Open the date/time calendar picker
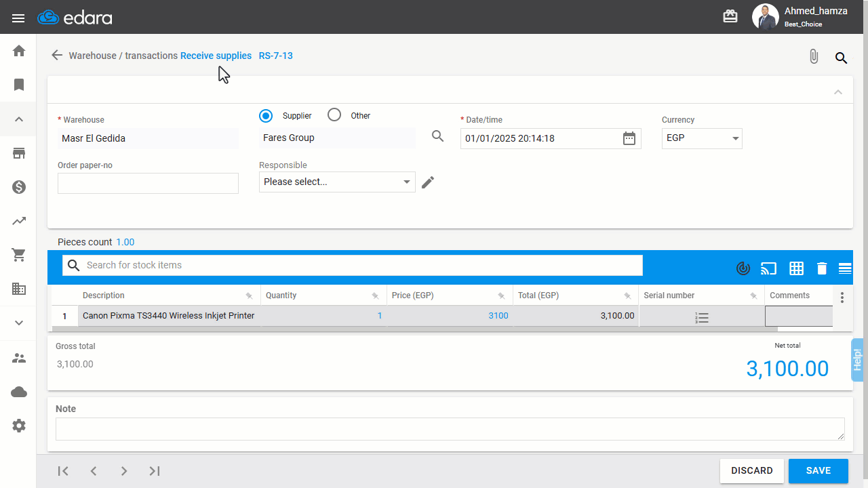 [x=629, y=138]
